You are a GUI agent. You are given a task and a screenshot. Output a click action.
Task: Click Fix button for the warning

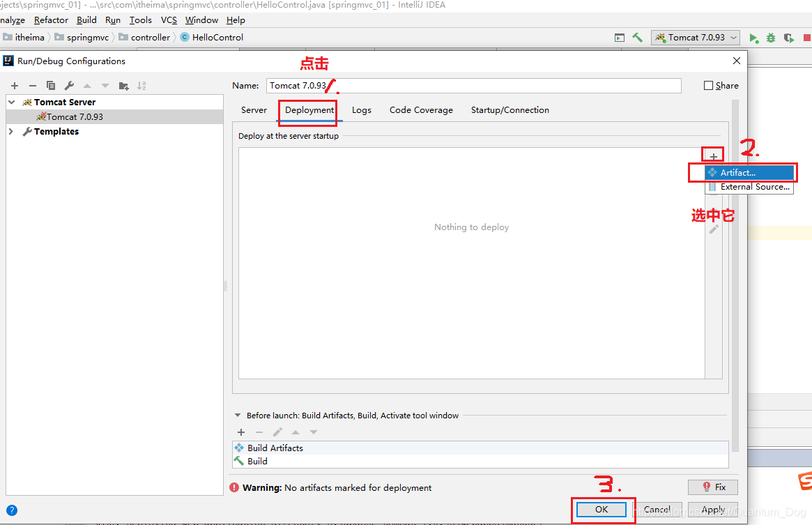713,487
